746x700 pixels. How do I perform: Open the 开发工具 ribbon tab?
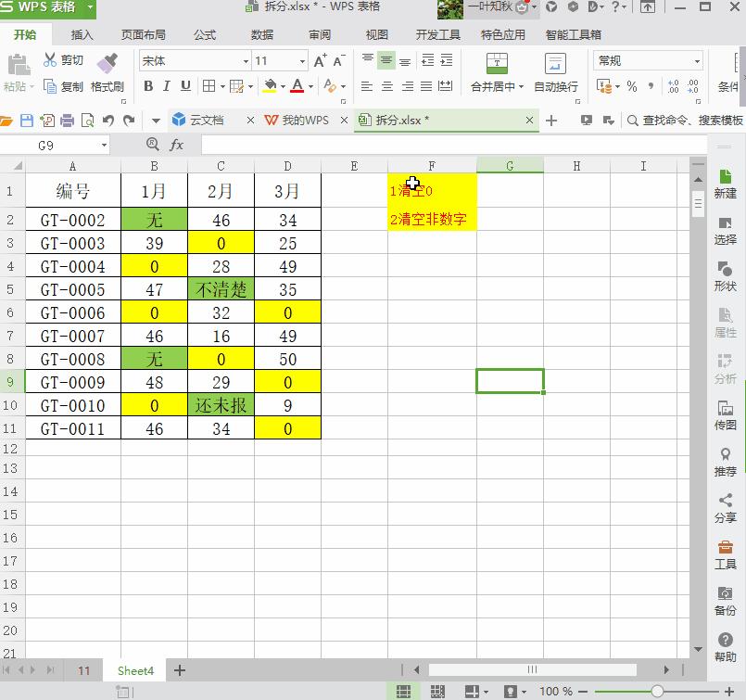click(x=437, y=34)
